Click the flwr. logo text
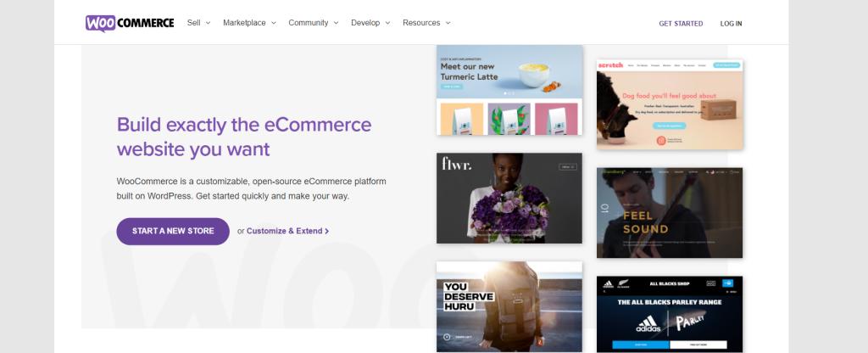This screenshot has height=353, width=868. (x=456, y=164)
